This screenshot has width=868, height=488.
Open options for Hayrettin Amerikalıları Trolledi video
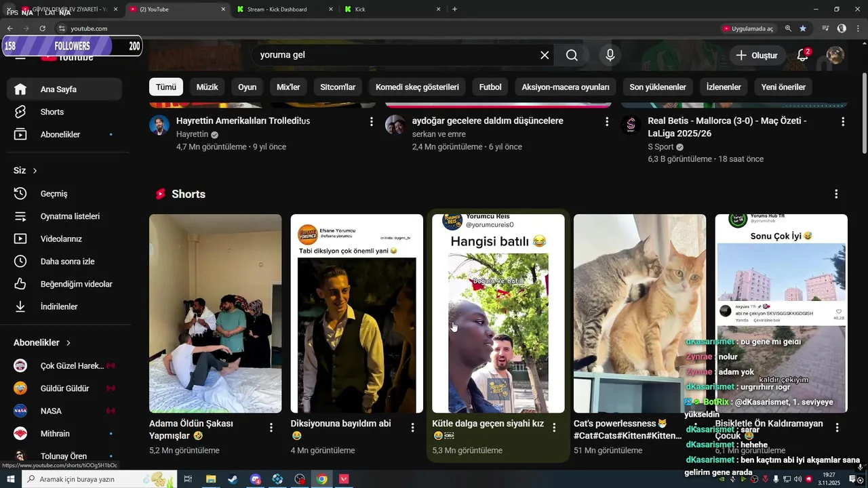point(371,121)
